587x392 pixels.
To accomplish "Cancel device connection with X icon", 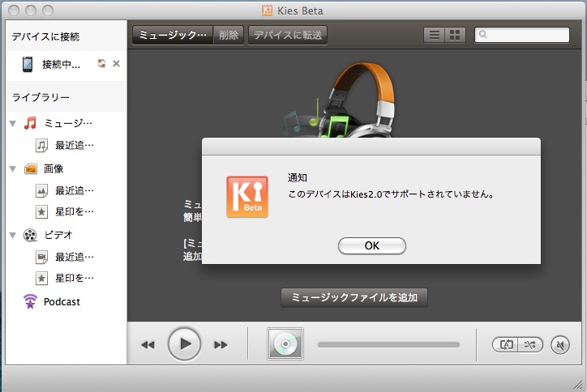I will point(117,64).
